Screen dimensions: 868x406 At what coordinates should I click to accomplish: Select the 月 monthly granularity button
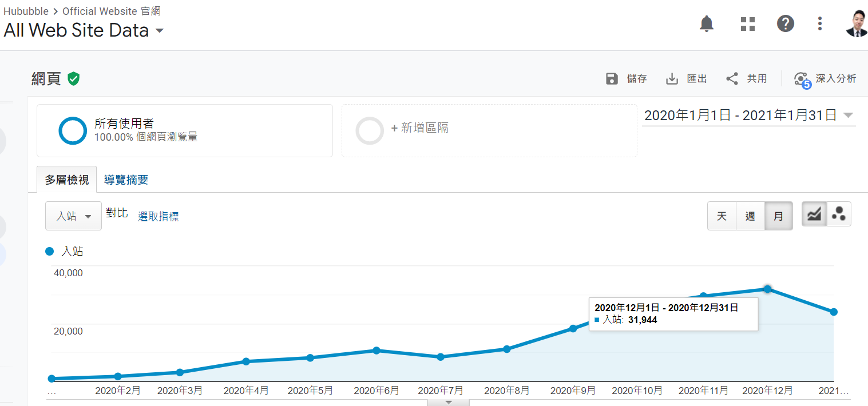pos(778,216)
